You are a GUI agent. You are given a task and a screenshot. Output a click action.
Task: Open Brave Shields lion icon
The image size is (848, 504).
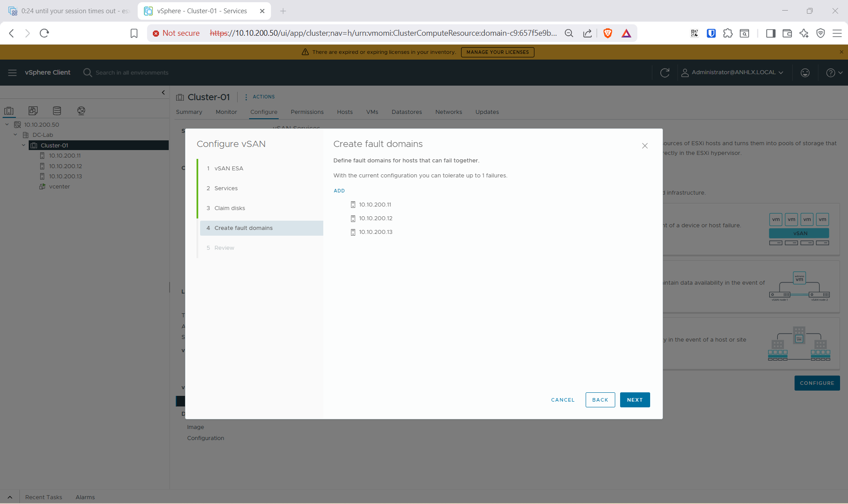[608, 33]
